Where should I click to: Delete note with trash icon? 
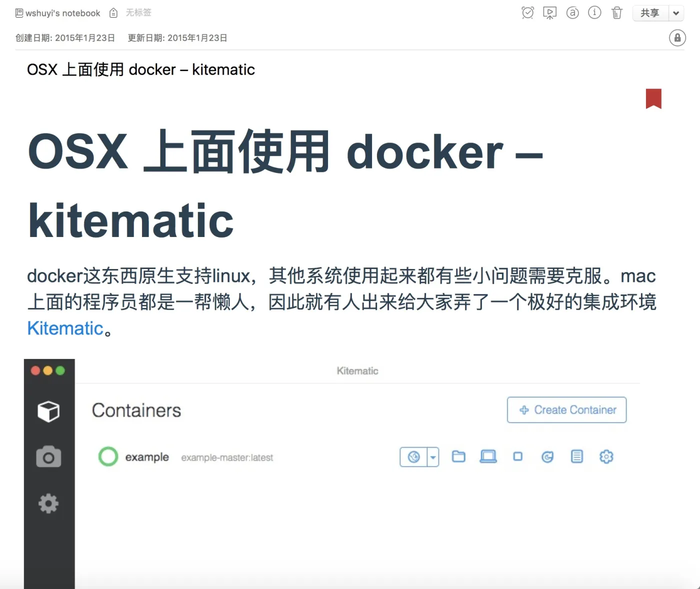[617, 13]
